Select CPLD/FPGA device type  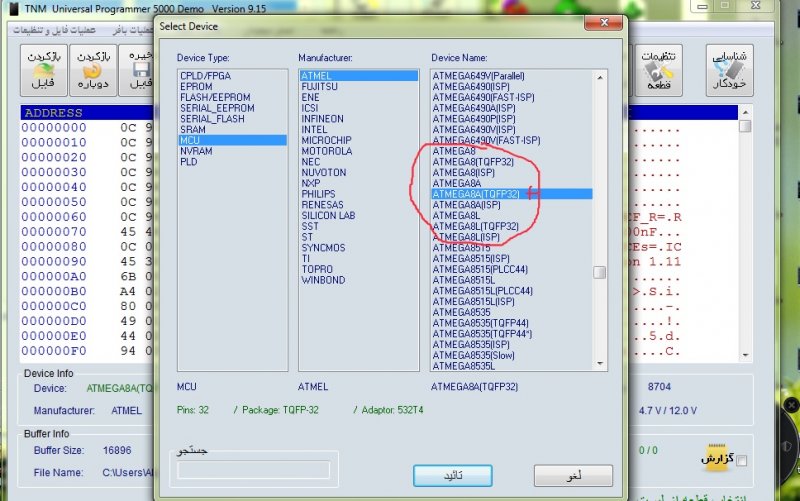pos(206,76)
